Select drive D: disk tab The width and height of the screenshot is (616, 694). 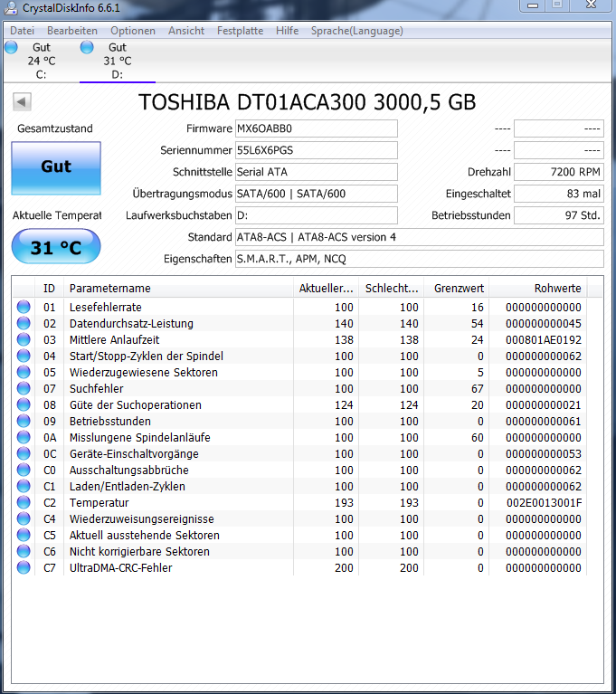click(118, 61)
